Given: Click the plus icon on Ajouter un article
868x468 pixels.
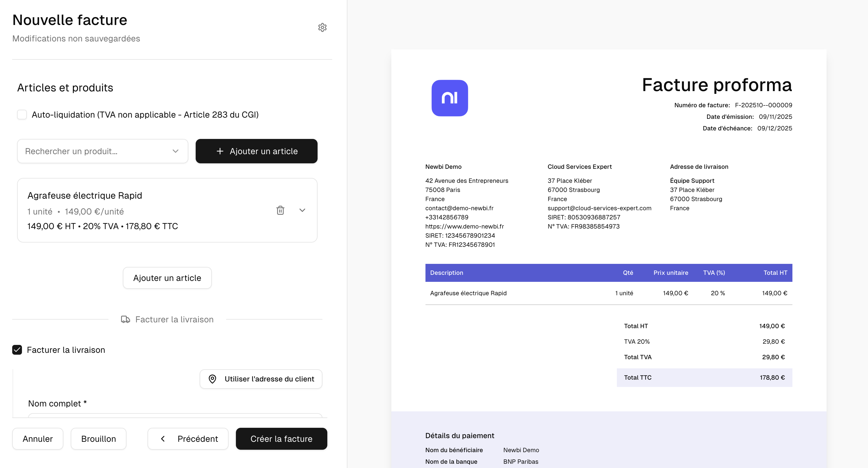Looking at the screenshot, I should (220, 151).
